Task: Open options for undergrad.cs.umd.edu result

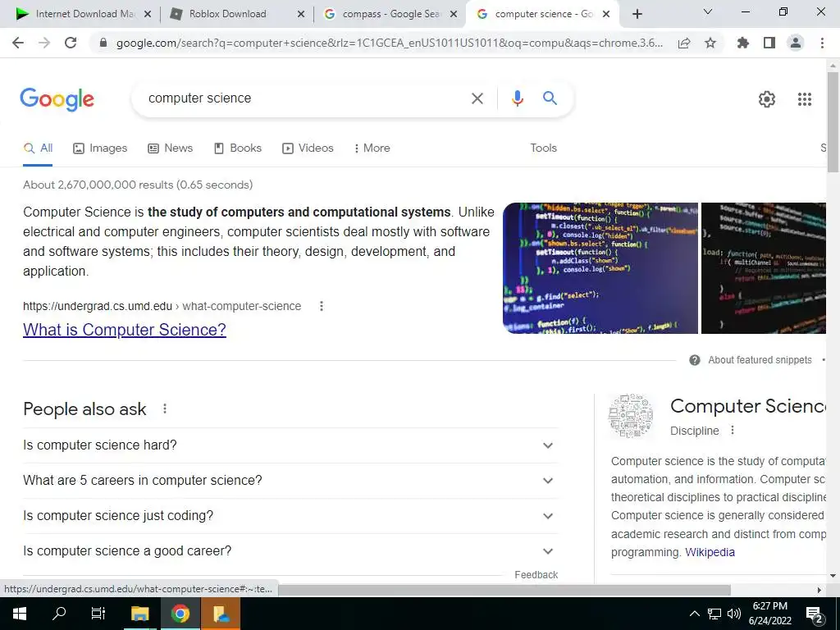Action: click(322, 306)
